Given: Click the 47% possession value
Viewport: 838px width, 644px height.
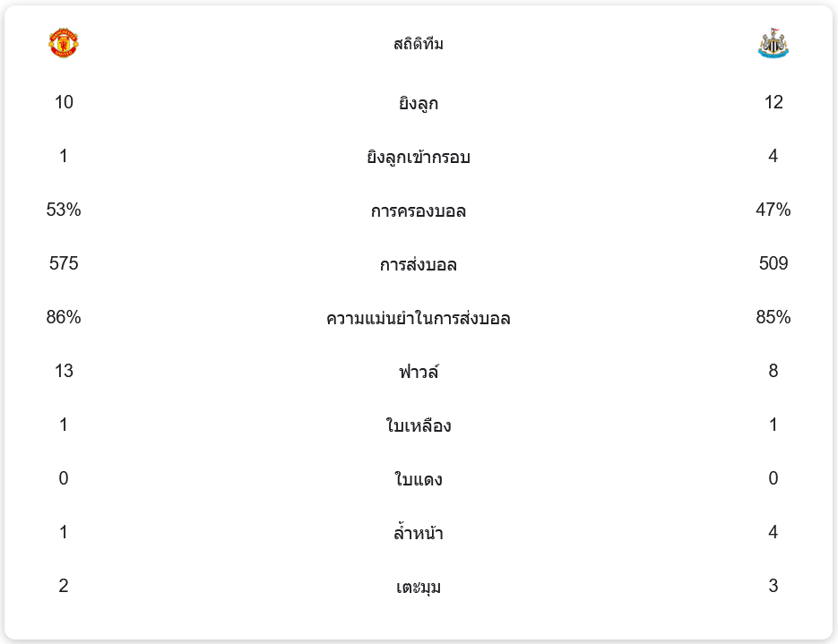Looking at the screenshot, I should coord(773,210).
